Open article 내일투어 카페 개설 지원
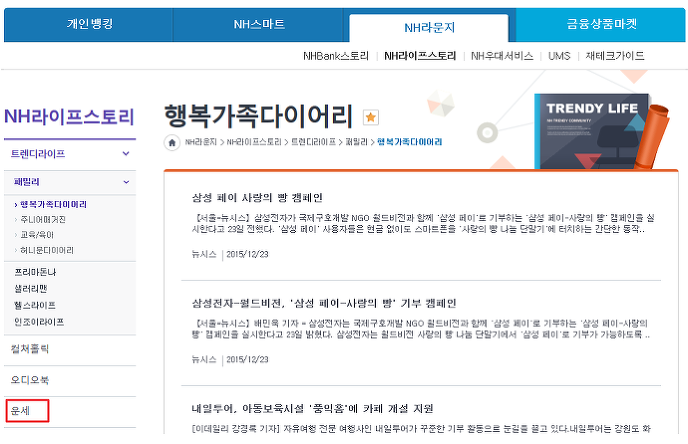Image resolution: width=688 pixels, height=444 pixels. (312, 409)
